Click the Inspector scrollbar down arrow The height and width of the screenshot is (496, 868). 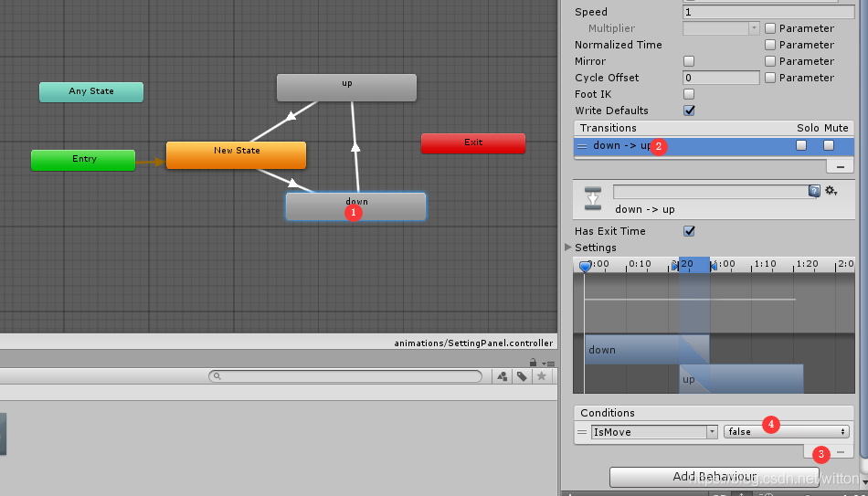(863, 481)
